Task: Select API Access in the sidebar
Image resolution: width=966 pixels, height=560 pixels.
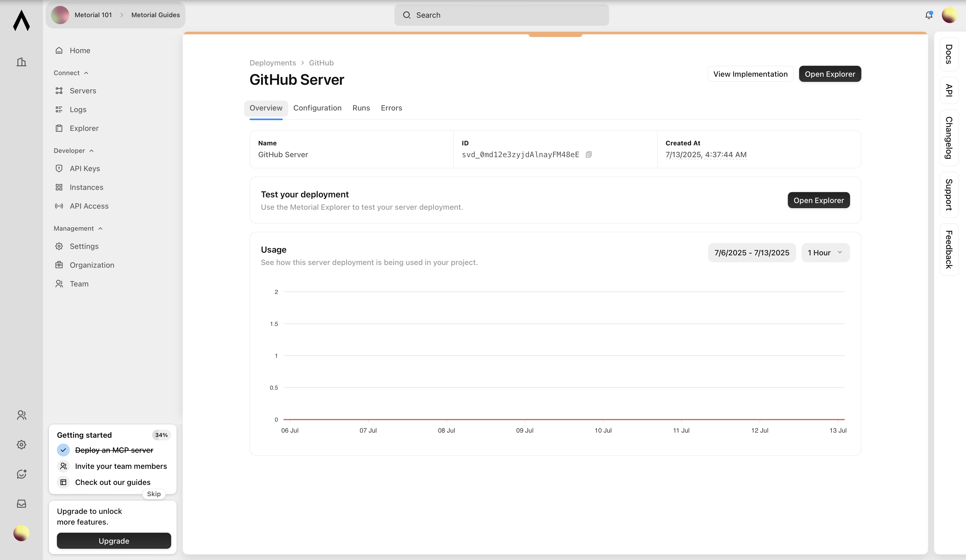Action: 89,206
